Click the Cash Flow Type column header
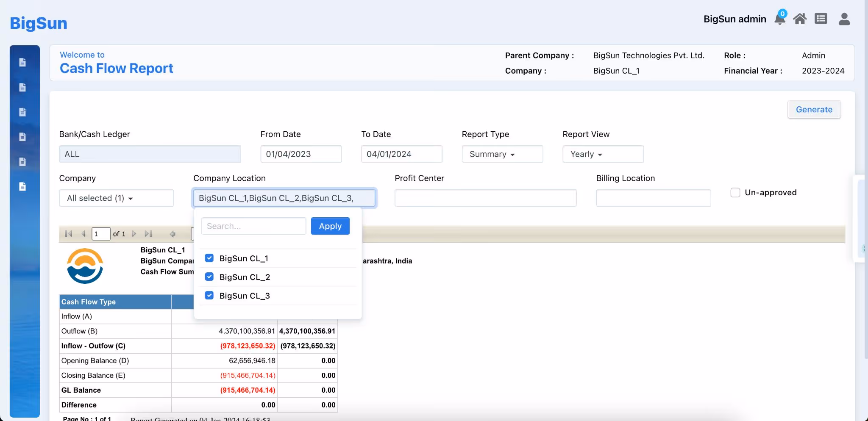The image size is (868, 421). 115,302
